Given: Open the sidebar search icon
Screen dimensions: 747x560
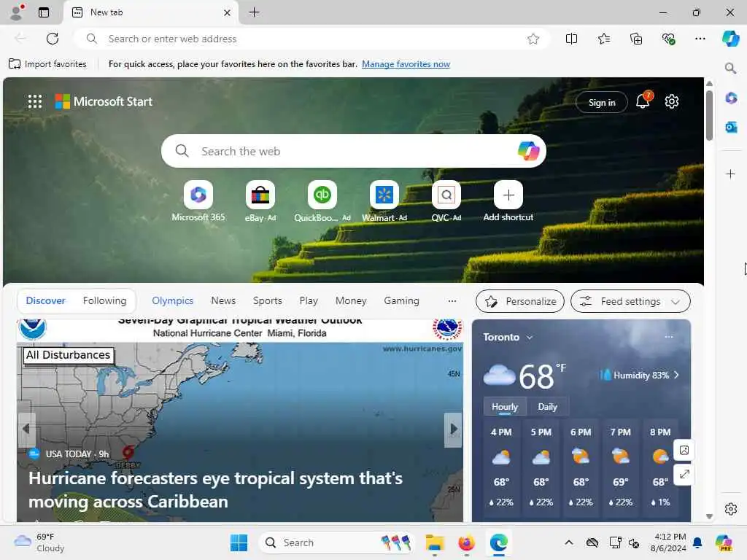Looking at the screenshot, I should tap(730, 68).
